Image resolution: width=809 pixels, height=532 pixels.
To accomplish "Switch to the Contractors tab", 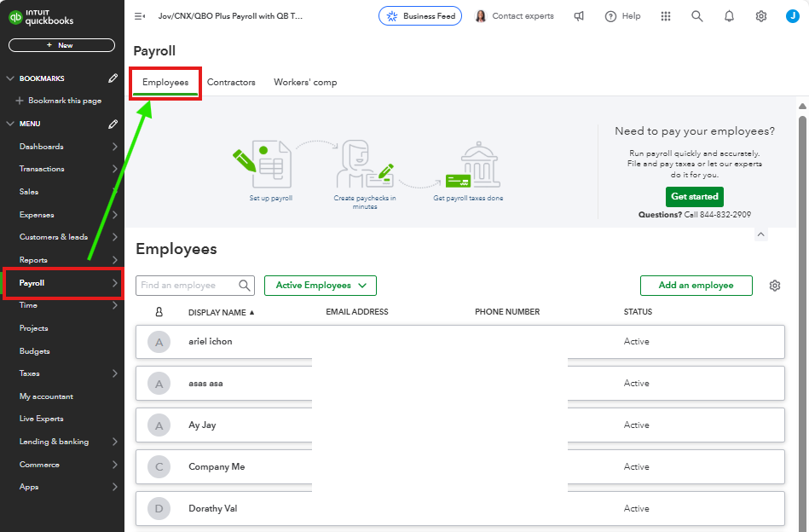I will tap(231, 83).
